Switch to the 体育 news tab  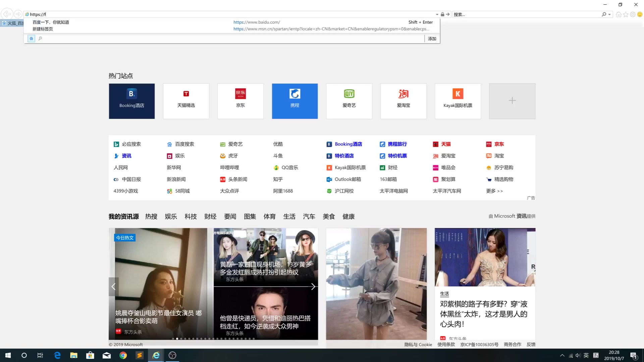[x=269, y=217]
